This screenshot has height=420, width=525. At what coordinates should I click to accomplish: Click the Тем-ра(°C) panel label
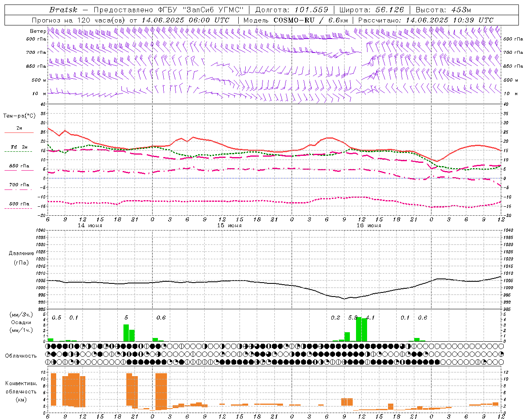tap(19, 116)
